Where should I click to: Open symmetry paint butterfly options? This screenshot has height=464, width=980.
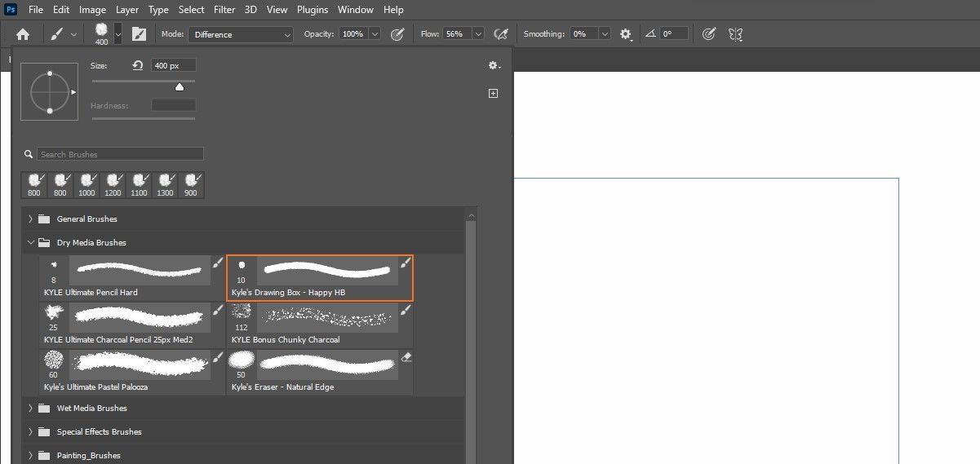point(735,34)
